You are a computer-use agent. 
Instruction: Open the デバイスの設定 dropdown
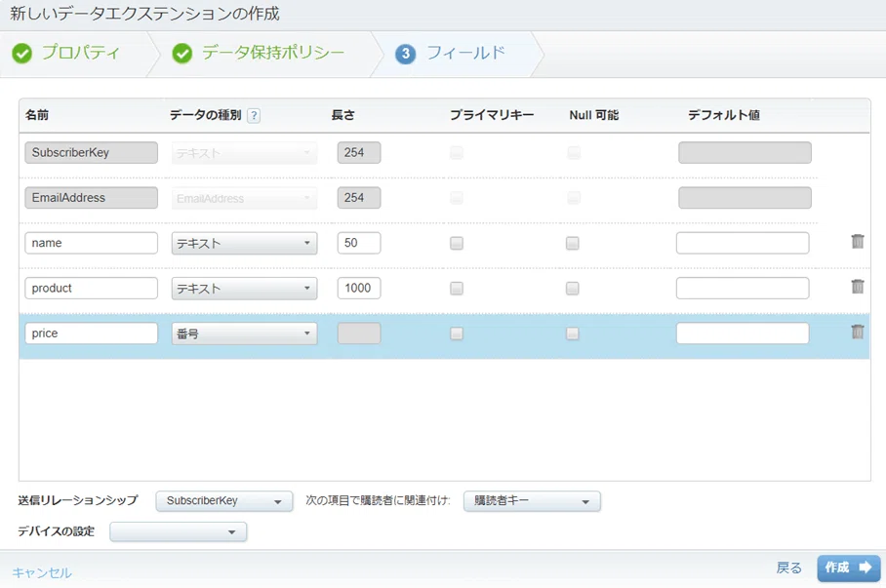[x=178, y=531]
